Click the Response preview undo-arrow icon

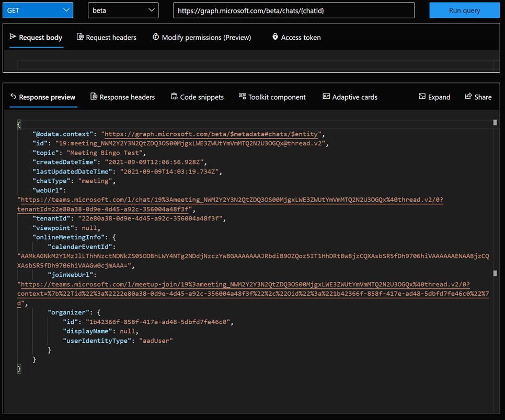pyautogui.click(x=13, y=96)
